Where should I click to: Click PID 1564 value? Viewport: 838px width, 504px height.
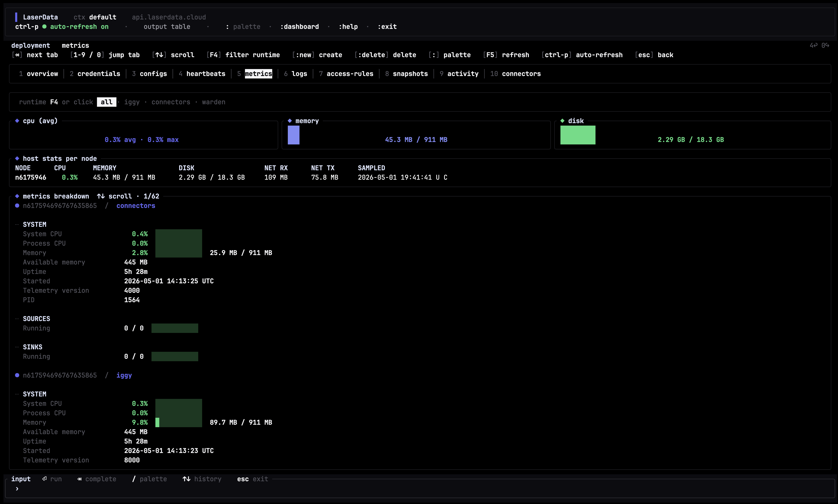click(x=132, y=300)
